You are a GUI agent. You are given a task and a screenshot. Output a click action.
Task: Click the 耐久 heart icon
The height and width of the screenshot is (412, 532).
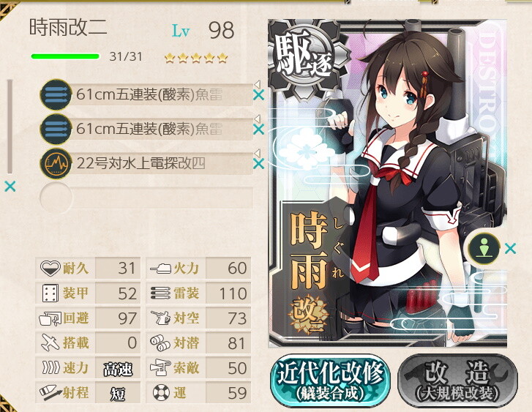click(x=50, y=268)
